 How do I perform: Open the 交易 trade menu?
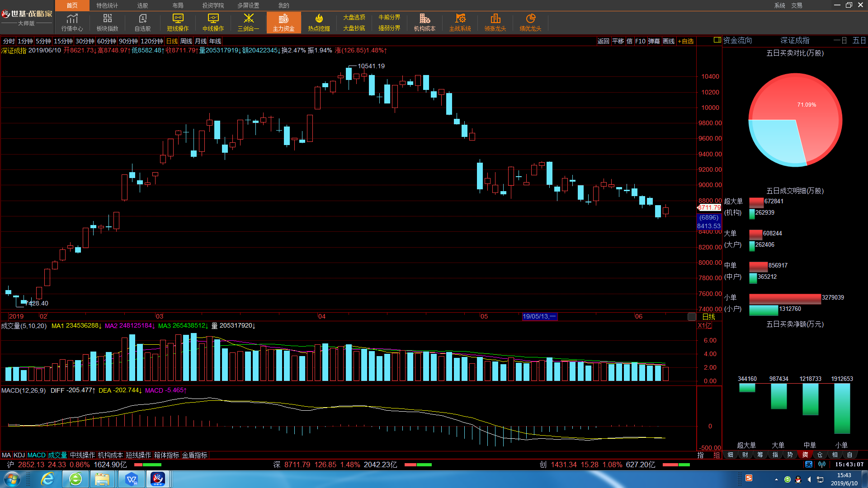pos(797,5)
